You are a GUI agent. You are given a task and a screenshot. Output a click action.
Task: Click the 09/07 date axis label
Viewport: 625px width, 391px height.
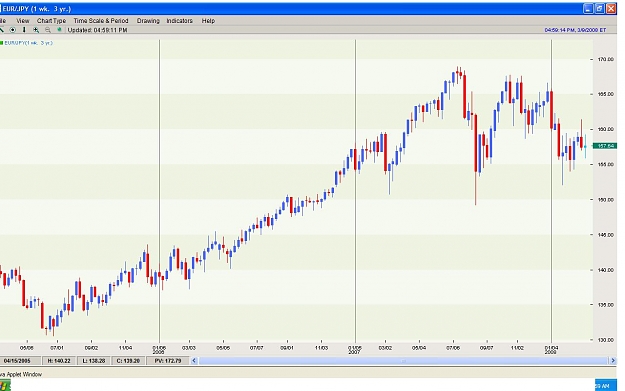point(487,348)
